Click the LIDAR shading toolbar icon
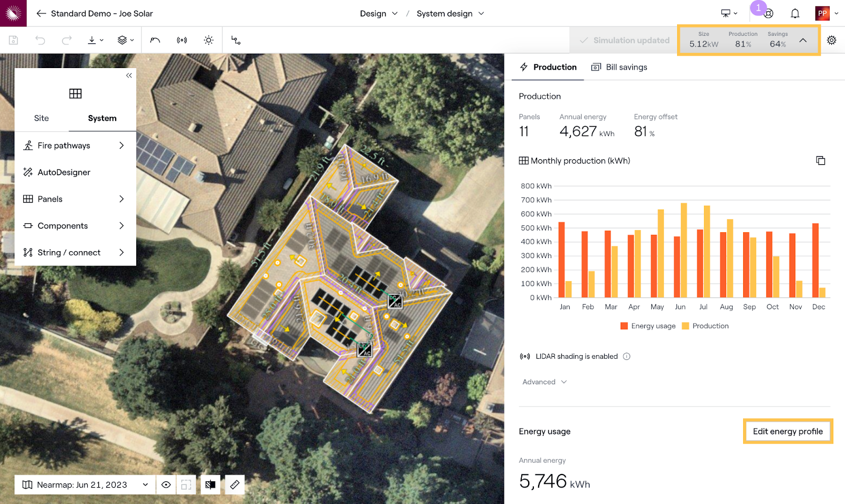The image size is (845, 504). (x=182, y=40)
